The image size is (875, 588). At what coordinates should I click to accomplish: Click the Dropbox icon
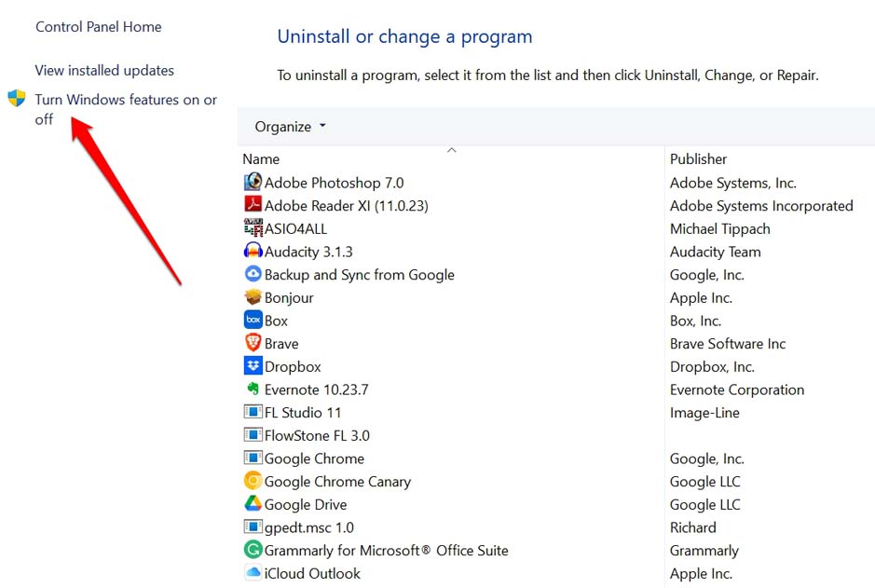click(253, 365)
